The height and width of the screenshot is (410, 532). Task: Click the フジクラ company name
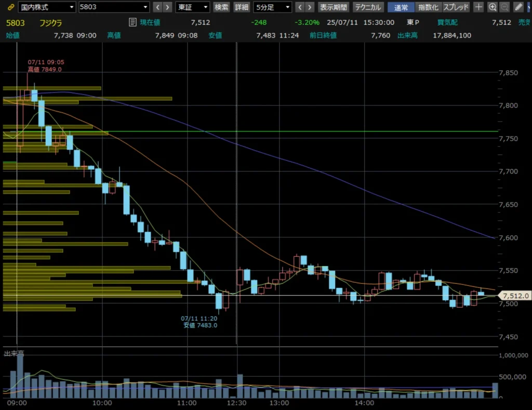[51, 23]
